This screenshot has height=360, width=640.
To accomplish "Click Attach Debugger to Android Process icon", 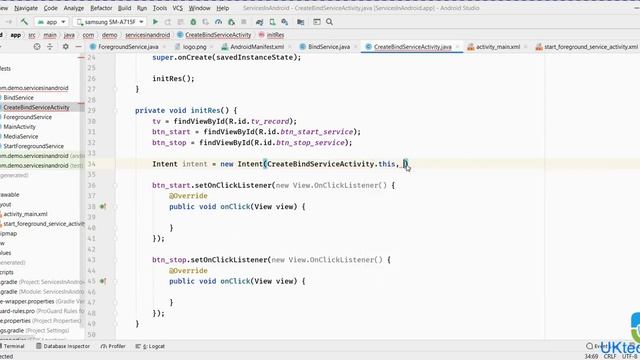I will [231, 22].
